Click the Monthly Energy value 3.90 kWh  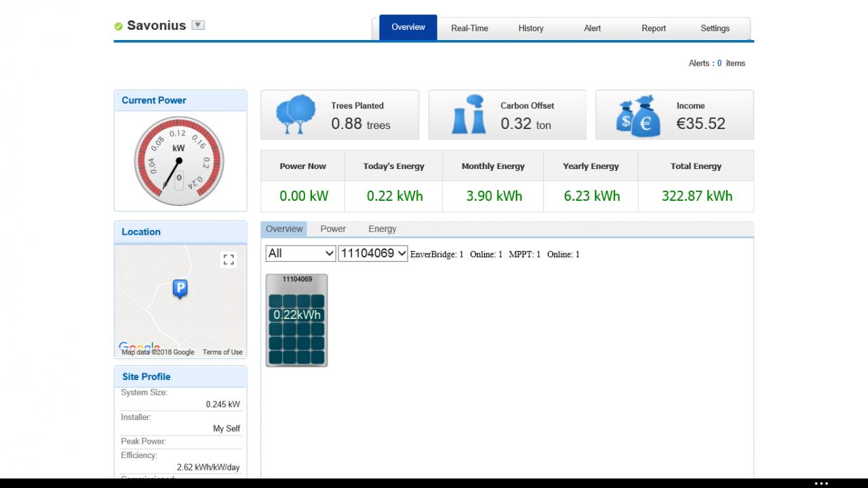click(x=494, y=196)
